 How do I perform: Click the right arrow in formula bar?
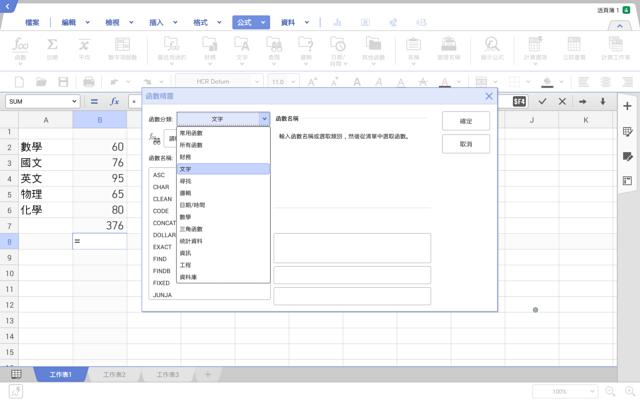[x=582, y=101]
